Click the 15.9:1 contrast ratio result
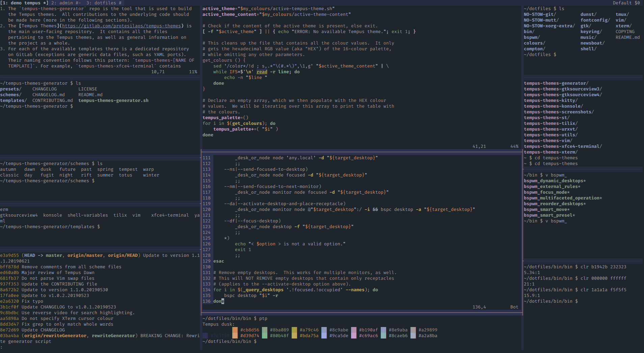 click(x=532, y=295)
